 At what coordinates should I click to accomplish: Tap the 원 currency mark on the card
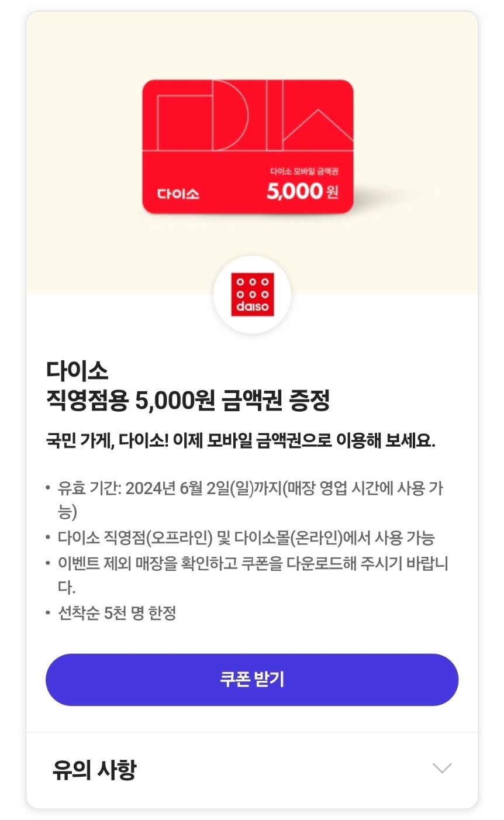pos(333,192)
